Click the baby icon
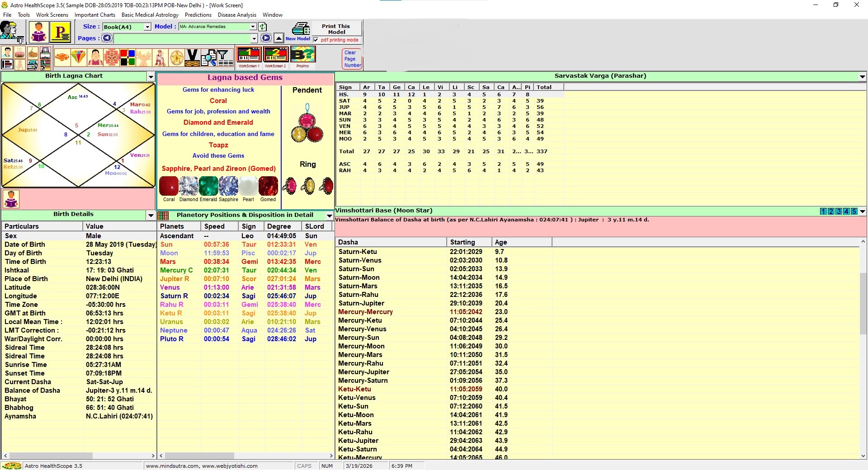 click(20, 65)
